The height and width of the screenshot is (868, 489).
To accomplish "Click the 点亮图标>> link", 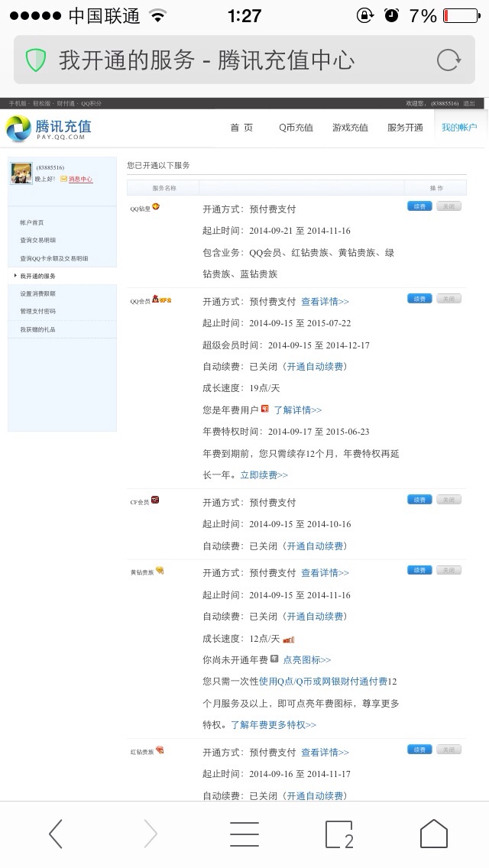I will [x=307, y=660].
